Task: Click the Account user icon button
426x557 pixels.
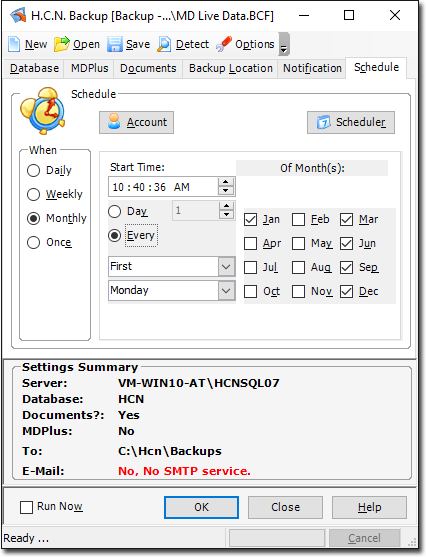Action: (x=136, y=123)
